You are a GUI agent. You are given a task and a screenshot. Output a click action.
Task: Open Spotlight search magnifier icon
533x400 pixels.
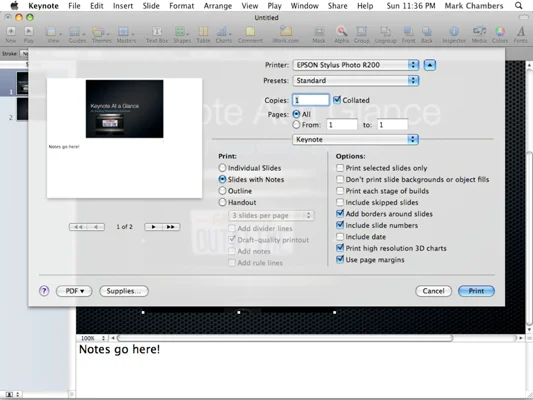tap(518, 6)
